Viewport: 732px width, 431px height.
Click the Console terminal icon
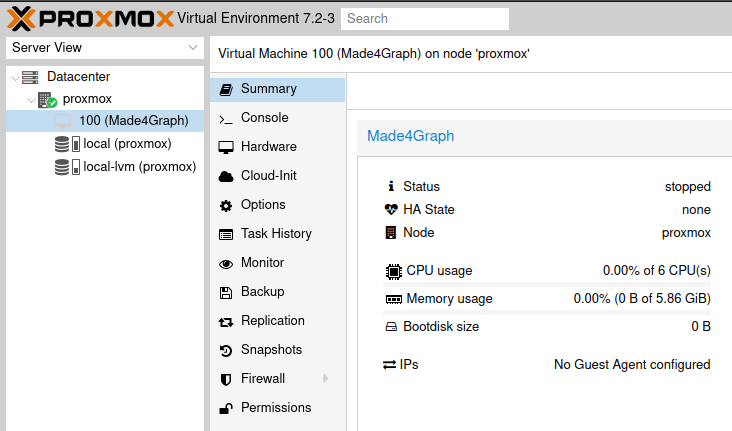225,118
